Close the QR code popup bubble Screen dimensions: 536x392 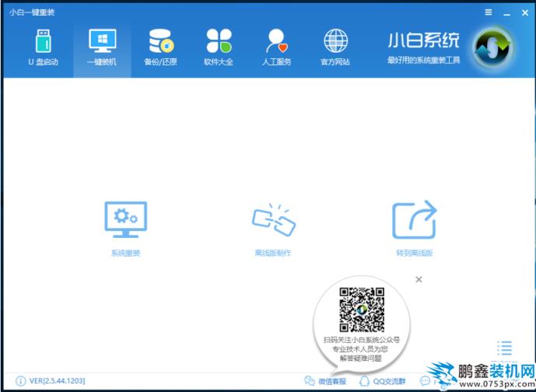tap(419, 279)
